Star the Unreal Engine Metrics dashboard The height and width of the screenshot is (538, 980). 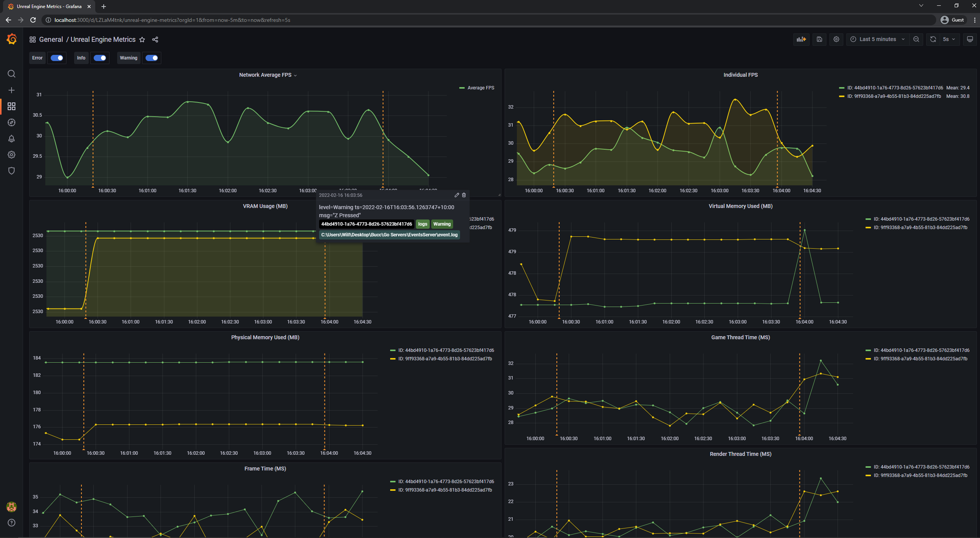(x=142, y=40)
